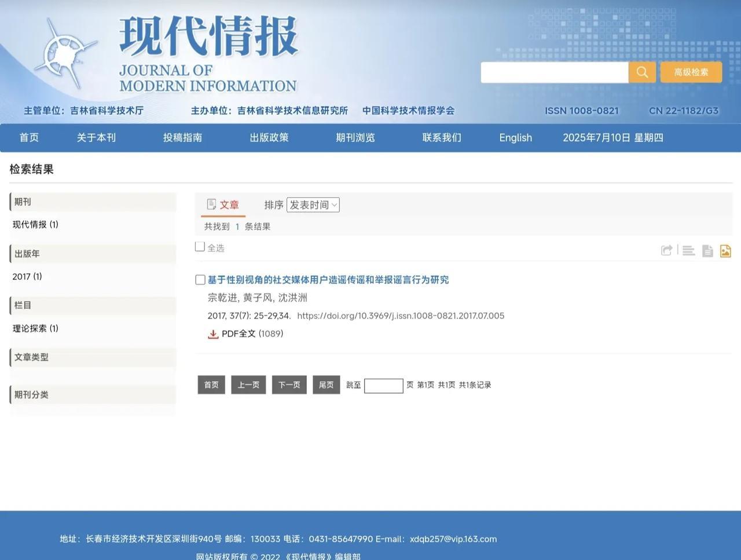Click the export/share arrow icon
This screenshot has width=741, height=560.
point(667,250)
